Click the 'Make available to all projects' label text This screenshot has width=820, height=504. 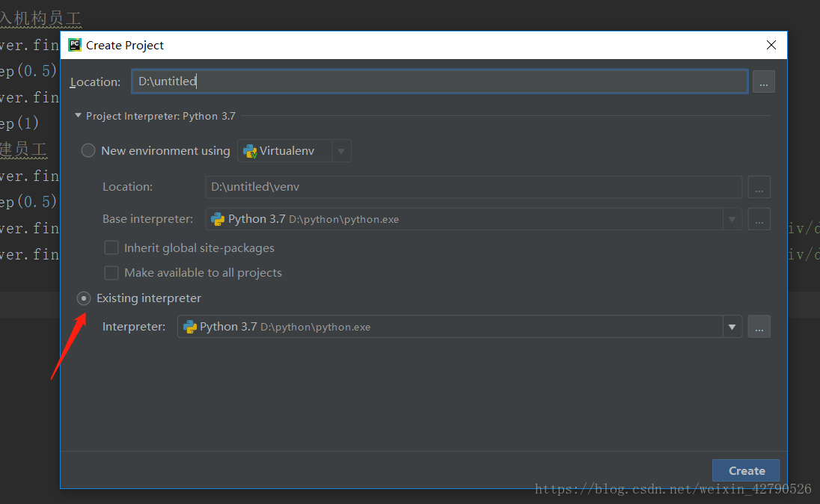coord(203,273)
